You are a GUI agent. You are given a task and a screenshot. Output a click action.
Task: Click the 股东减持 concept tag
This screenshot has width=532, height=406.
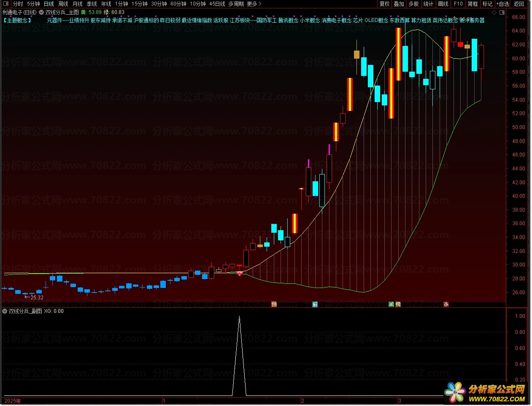point(100,20)
